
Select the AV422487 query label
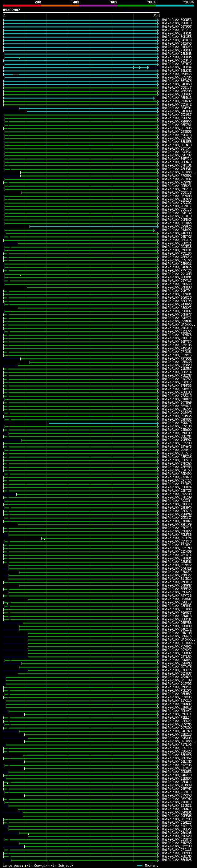(11, 10)
